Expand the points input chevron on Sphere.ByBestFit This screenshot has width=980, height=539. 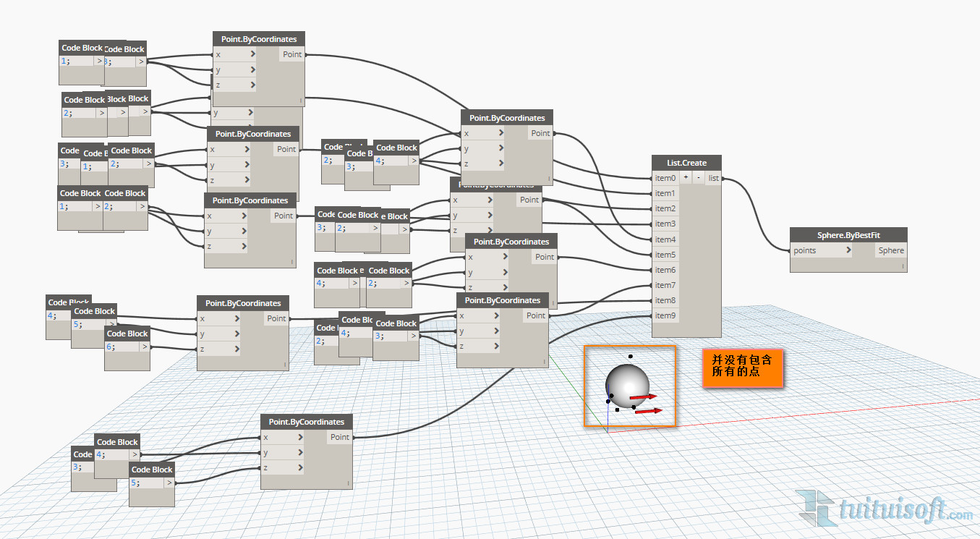[849, 250]
